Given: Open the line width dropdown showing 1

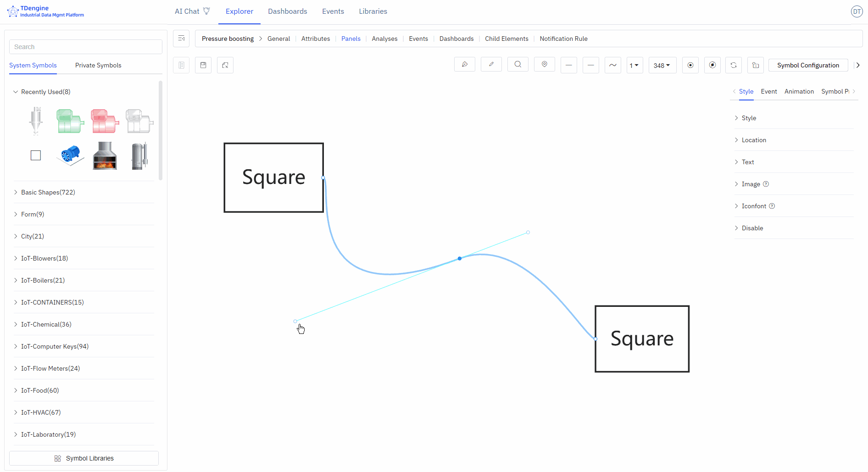Looking at the screenshot, I should [634, 65].
